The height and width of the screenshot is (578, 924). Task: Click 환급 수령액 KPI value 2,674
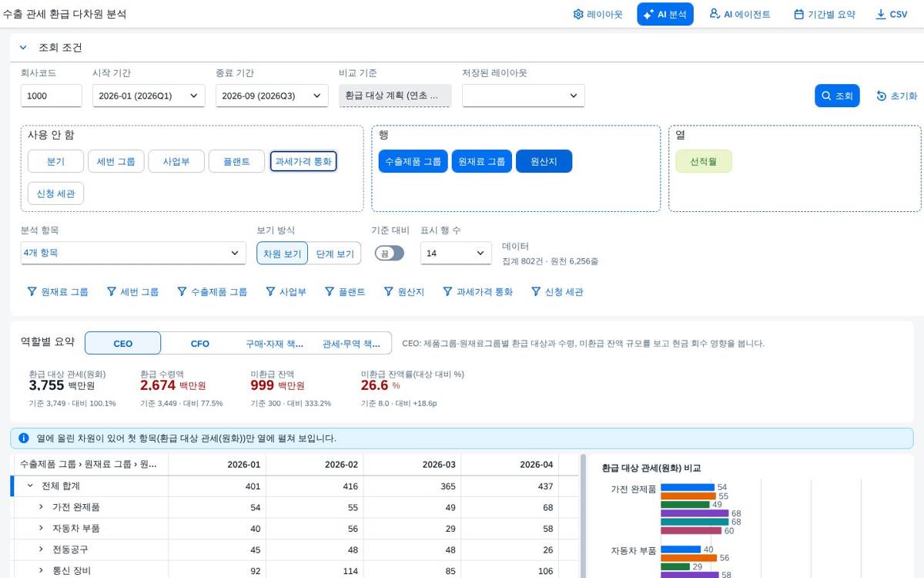coord(158,385)
